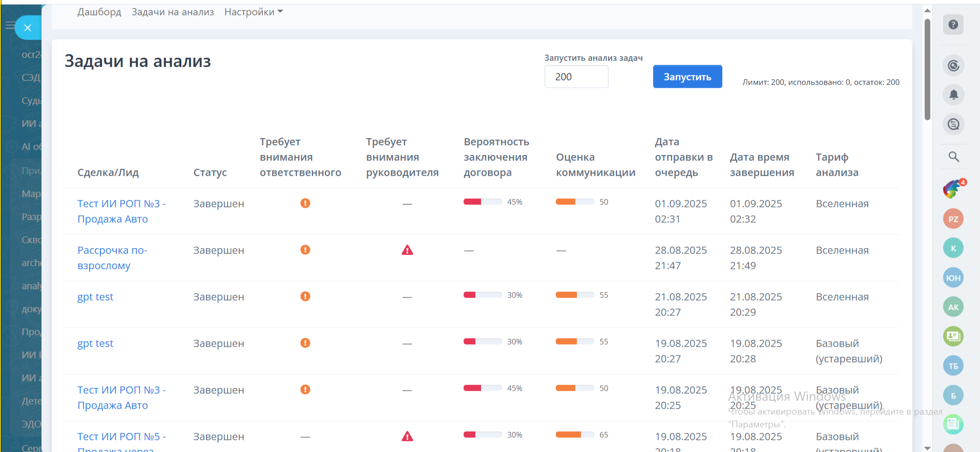The height and width of the screenshot is (452, 980).
Task: Click the notifications bell icon
Action: tap(953, 95)
